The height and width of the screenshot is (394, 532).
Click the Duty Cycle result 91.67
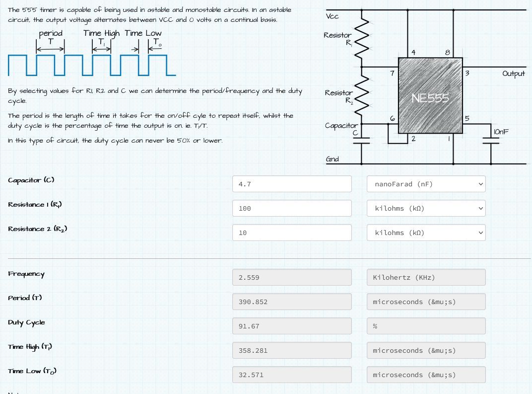tap(292, 326)
